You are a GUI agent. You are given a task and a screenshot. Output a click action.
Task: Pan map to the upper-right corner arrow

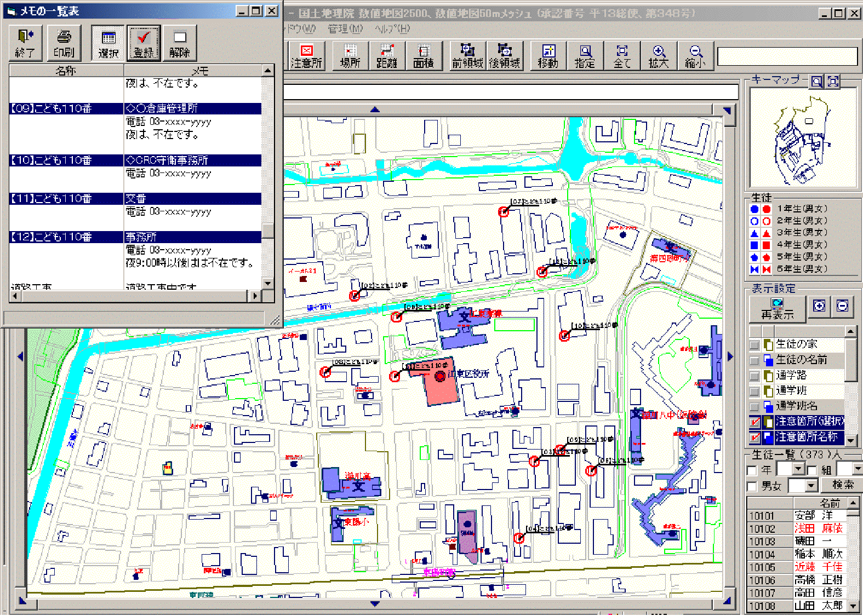click(727, 111)
